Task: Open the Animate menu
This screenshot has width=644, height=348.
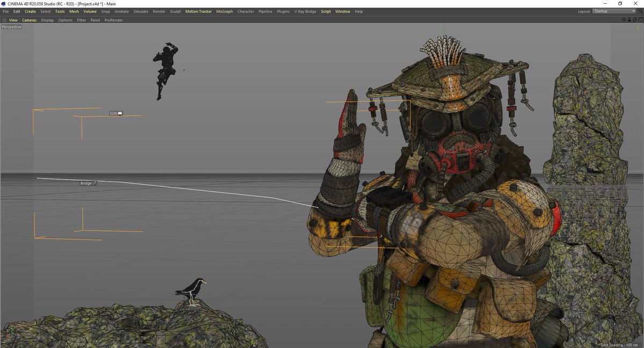Action: [122, 11]
